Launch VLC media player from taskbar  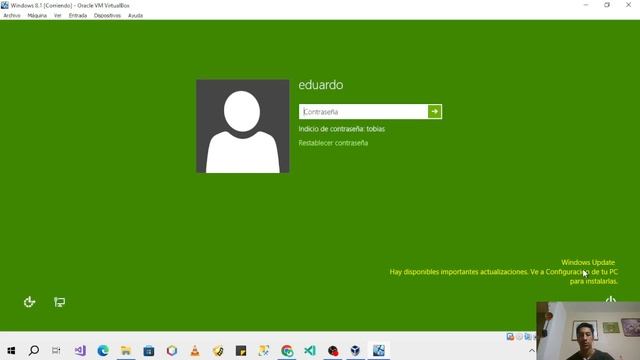(x=195, y=350)
